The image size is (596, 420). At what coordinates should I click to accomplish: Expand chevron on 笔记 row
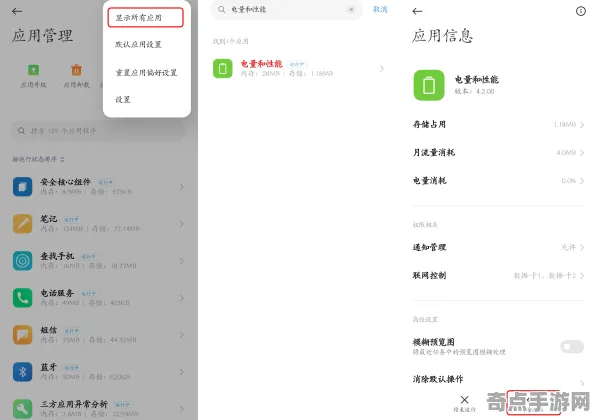(x=182, y=223)
